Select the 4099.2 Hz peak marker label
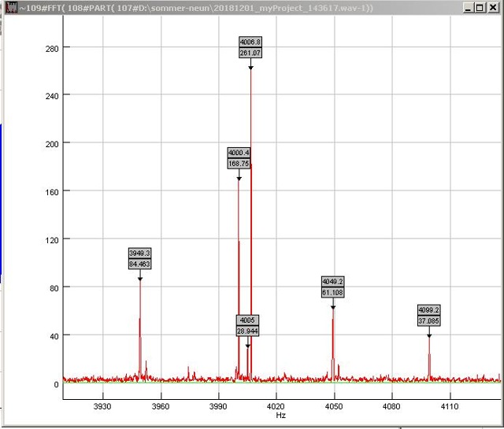This screenshot has width=504, height=429. click(x=428, y=310)
